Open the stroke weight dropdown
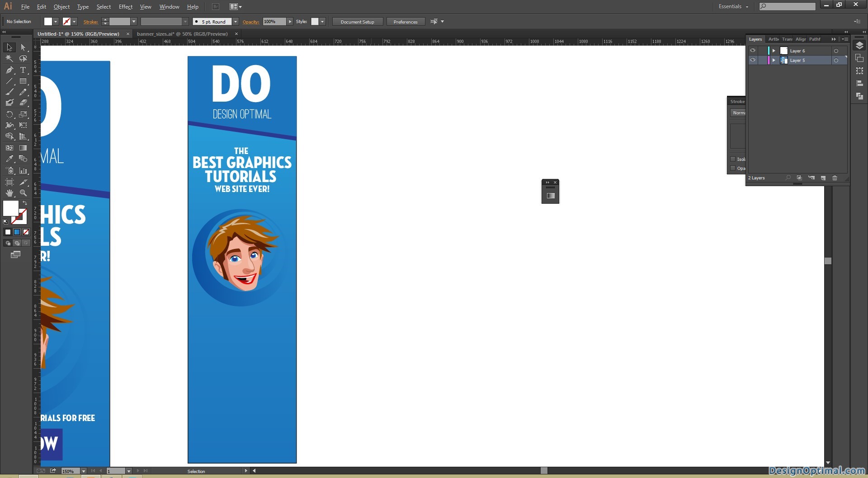The height and width of the screenshot is (478, 868). [x=133, y=22]
